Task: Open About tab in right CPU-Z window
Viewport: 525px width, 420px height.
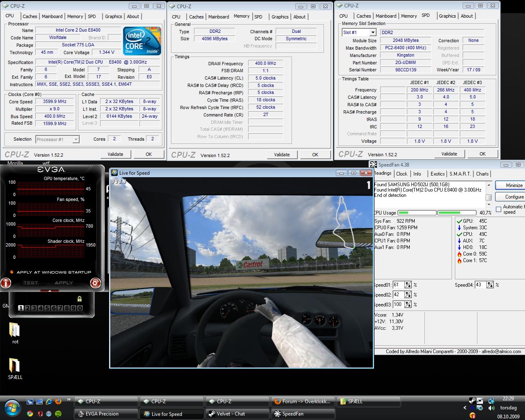Action: pos(467,16)
